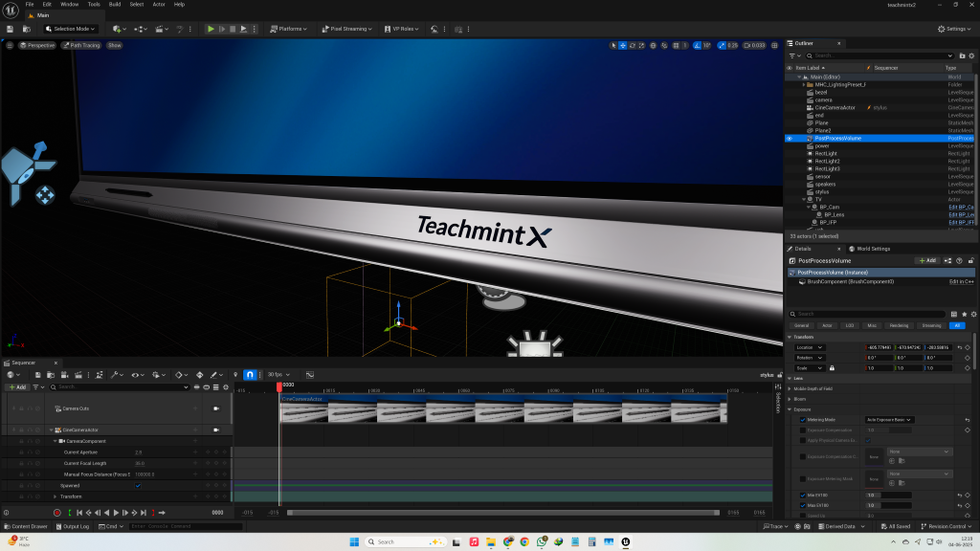
Task: Click camera icon on CineCameraActor track
Action: [x=215, y=430]
